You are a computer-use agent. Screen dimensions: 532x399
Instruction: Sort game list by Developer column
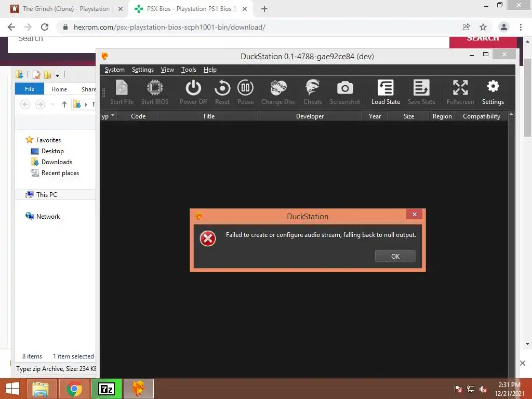point(310,116)
